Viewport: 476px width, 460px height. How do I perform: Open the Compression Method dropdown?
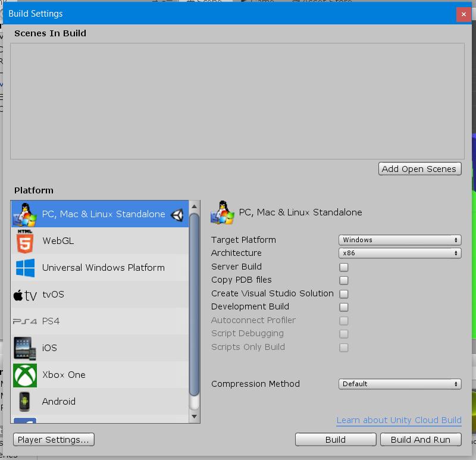(400, 384)
